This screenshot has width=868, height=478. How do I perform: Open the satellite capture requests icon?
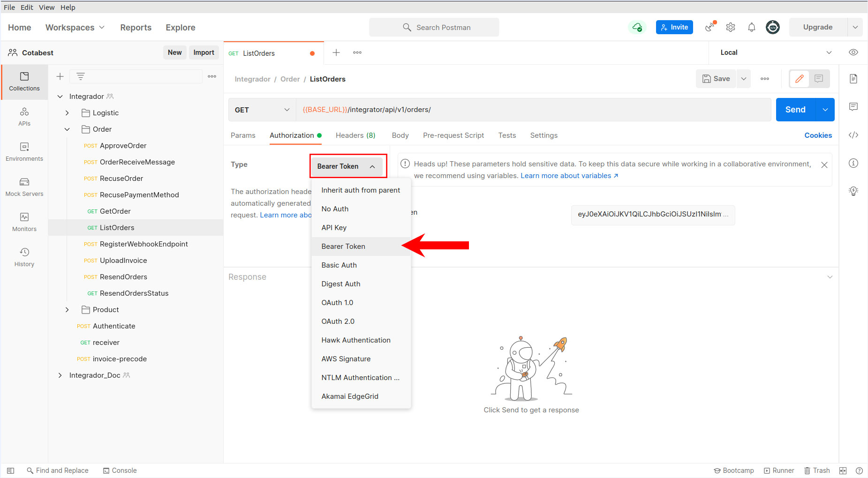pos(710,27)
